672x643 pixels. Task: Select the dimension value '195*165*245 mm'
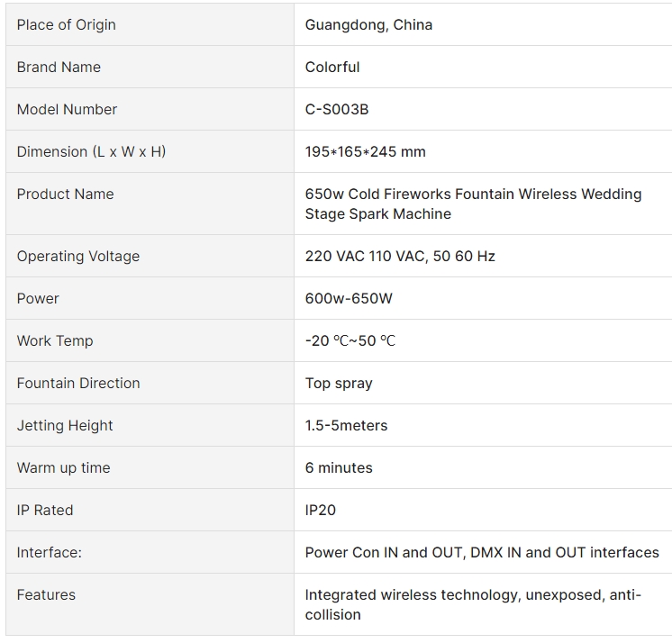coord(365,151)
